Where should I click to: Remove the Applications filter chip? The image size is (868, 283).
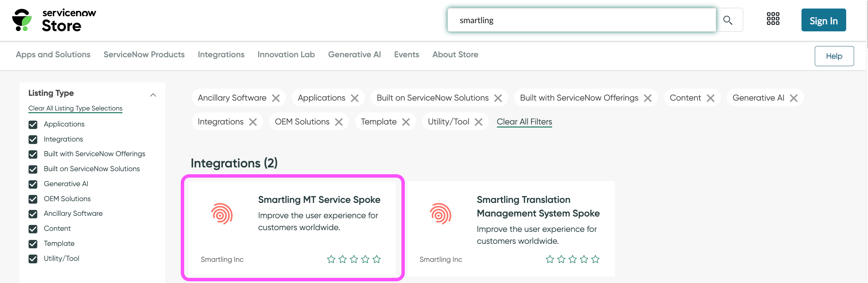355,98
